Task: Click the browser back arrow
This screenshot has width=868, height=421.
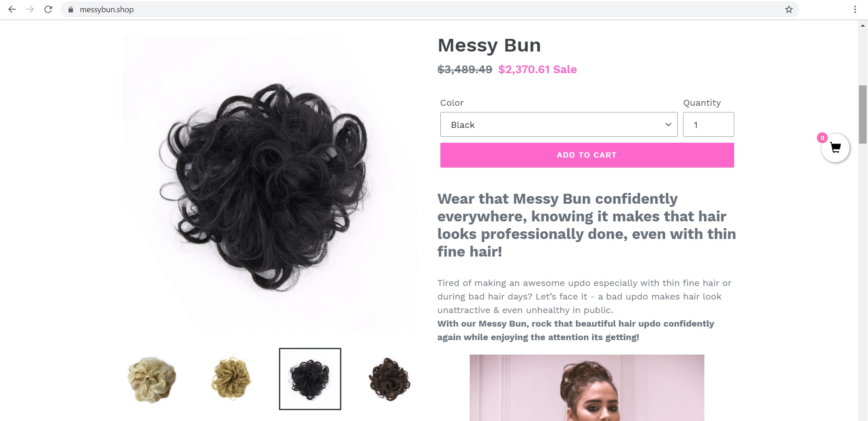Action: click(x=12, y=9)
